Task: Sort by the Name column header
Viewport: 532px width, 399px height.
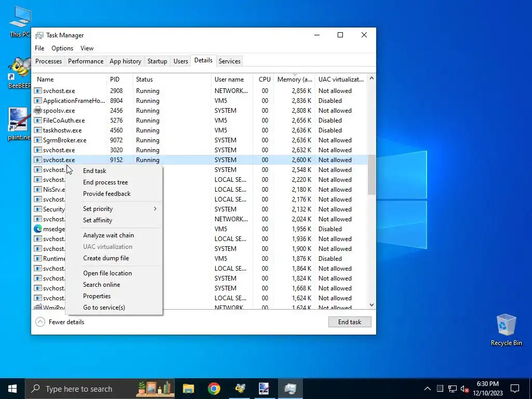Action: (70, 79)
